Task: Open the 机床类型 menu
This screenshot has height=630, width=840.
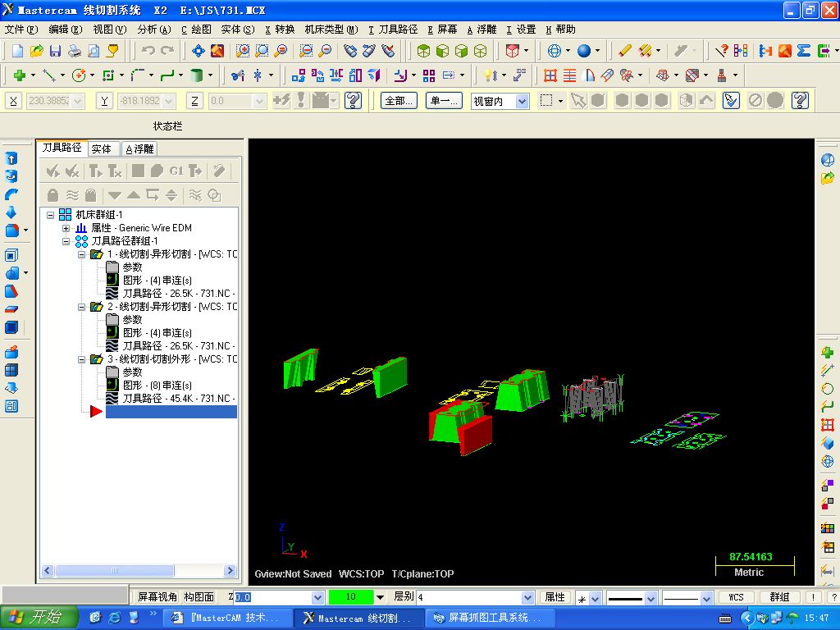Action: [x=331, y=30]
